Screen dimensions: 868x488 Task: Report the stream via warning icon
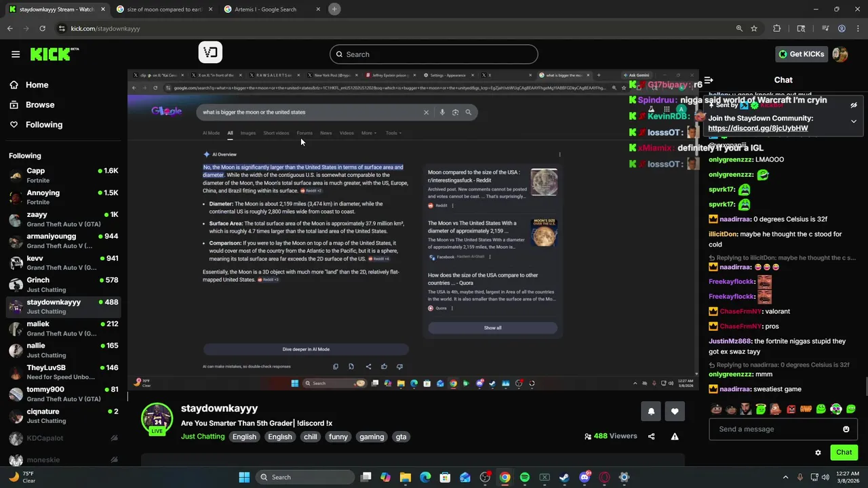click(675, 436)
